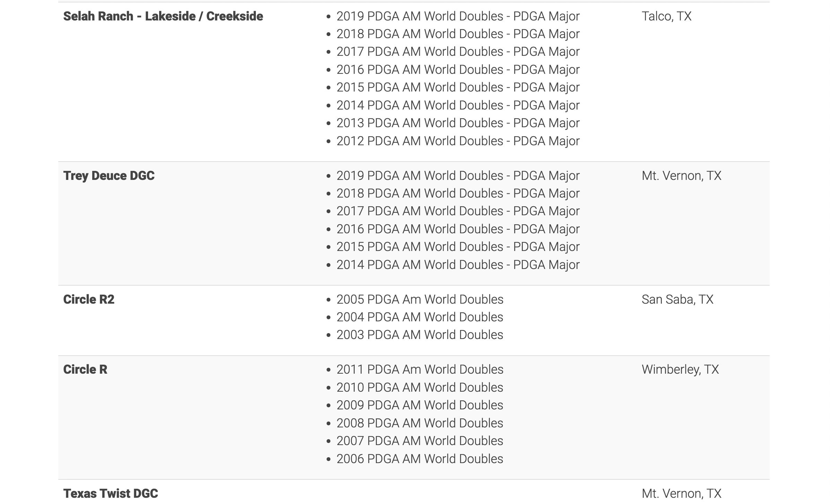830x504 pixels.
Task: Click the San Saba, TX location
Action: coord(677,299)
